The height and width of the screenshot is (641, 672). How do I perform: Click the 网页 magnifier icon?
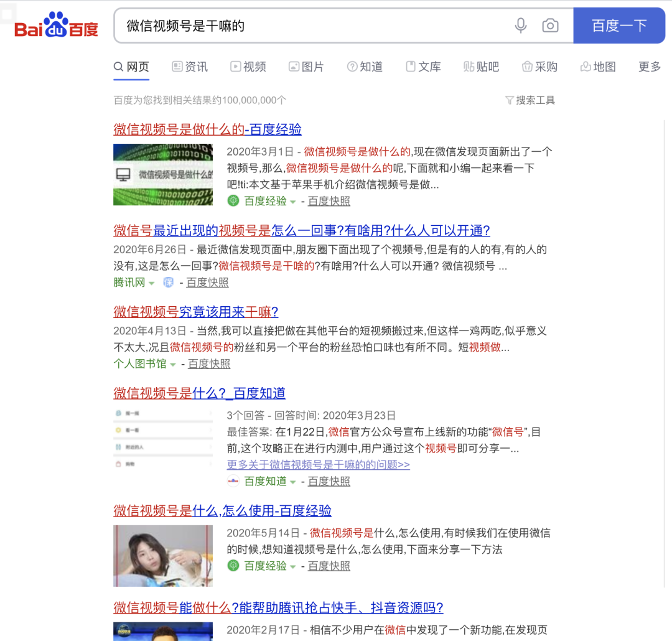click(118, 67)
